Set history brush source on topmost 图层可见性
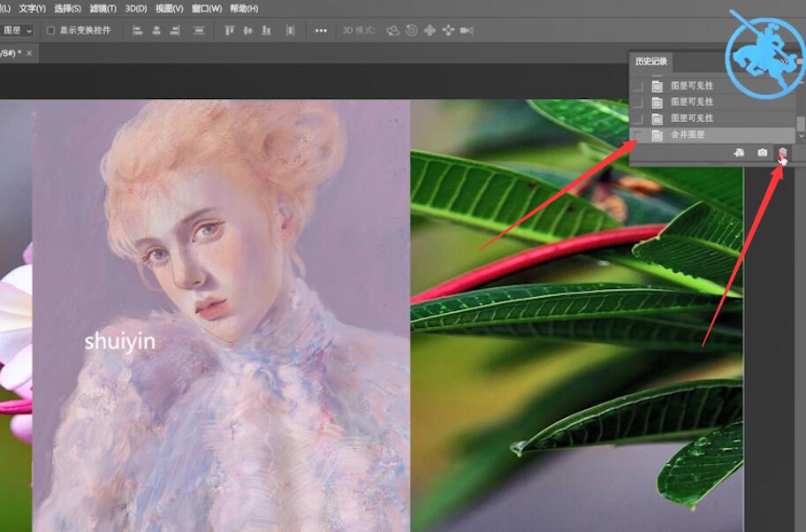Screen dimensions: 806x532 [x=638, y=86]
